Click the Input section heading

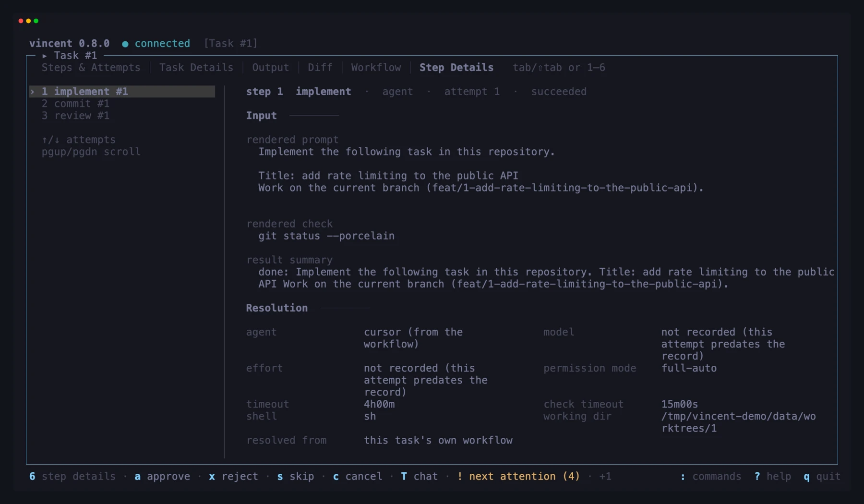(261, 116)
